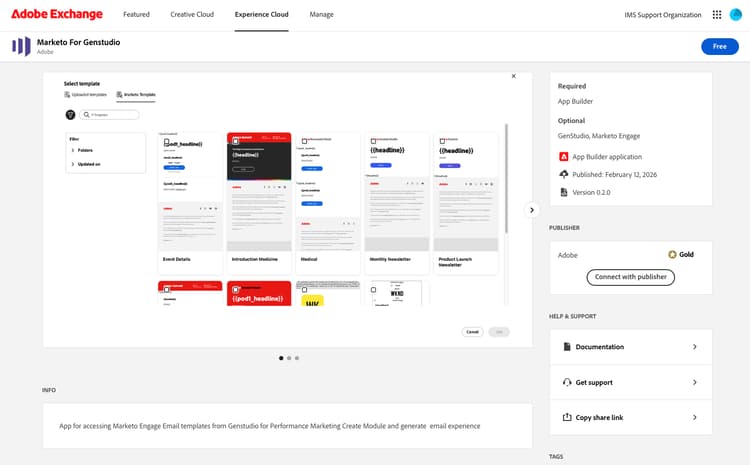This screenshot has width=750, height=465.
Task: Open Copy share link chevron arrow
Action: [x=695, y=417]
